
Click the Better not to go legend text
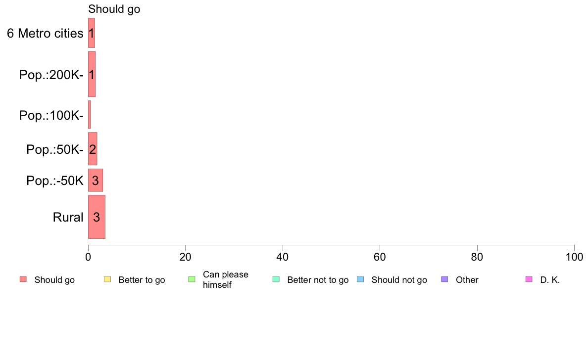(x=318, y=280)
